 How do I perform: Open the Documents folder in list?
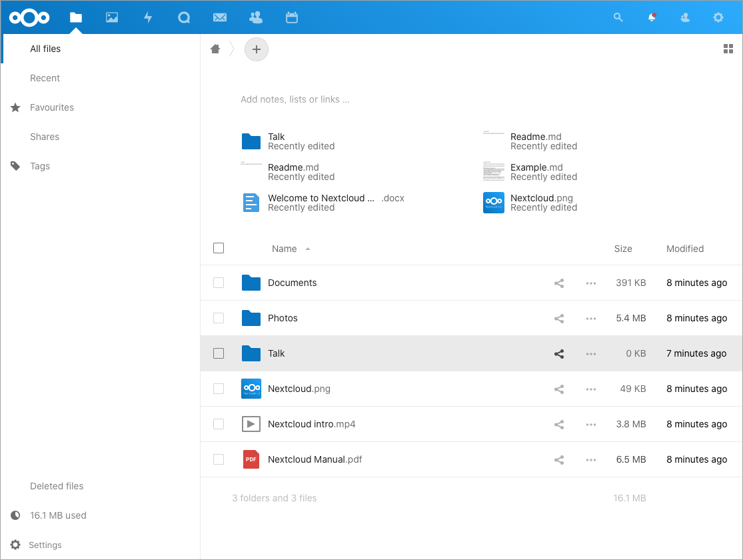[293, 283]
